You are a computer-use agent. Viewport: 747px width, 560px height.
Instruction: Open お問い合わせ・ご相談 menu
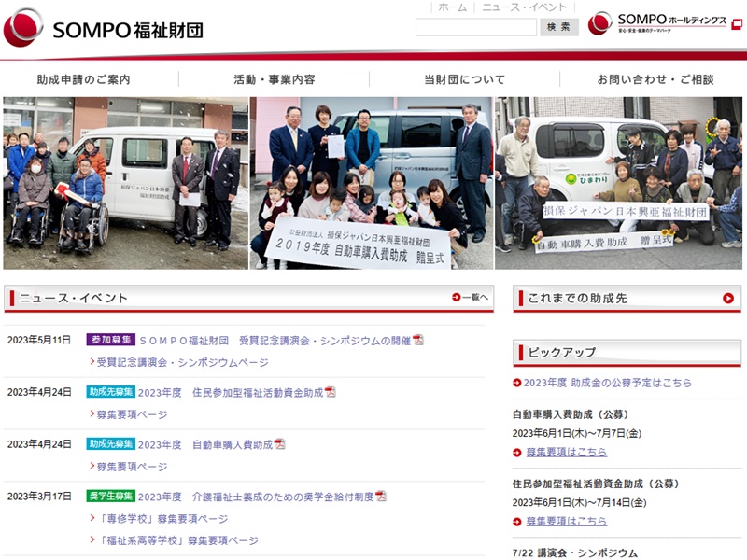click(655, 79)
